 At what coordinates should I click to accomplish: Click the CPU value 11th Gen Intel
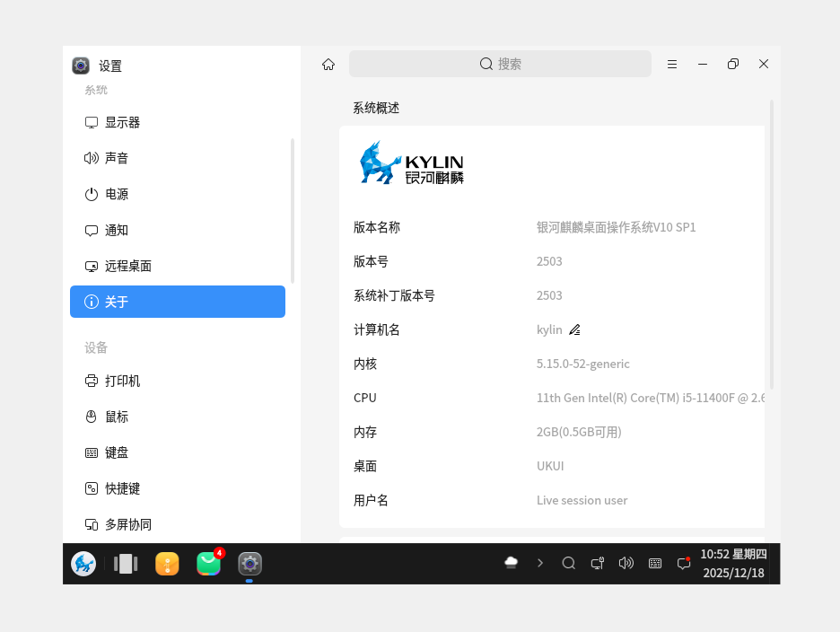click(x=651, y=398)
